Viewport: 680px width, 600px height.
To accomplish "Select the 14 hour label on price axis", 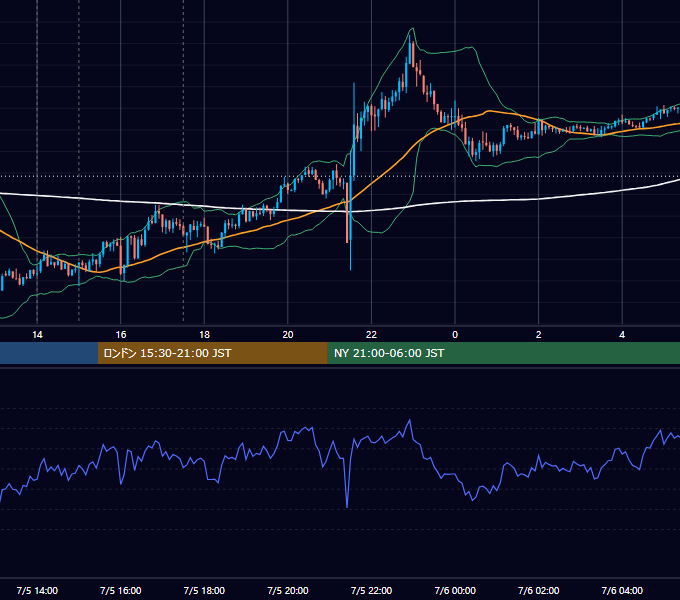I will pyautogui.click(x=37, y=335).
